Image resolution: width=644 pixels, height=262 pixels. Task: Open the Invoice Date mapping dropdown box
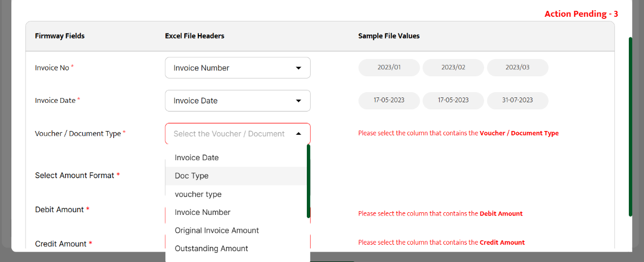click(x=237, y=101)
